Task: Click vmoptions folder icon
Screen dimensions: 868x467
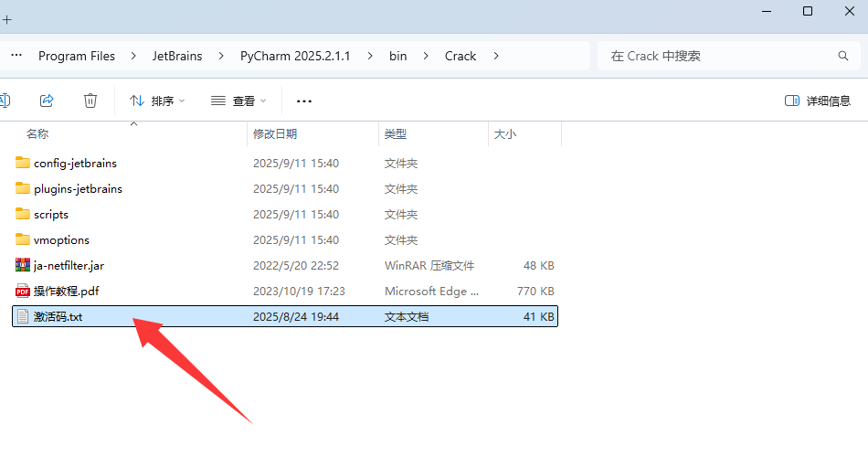Action: coord(23,239)
